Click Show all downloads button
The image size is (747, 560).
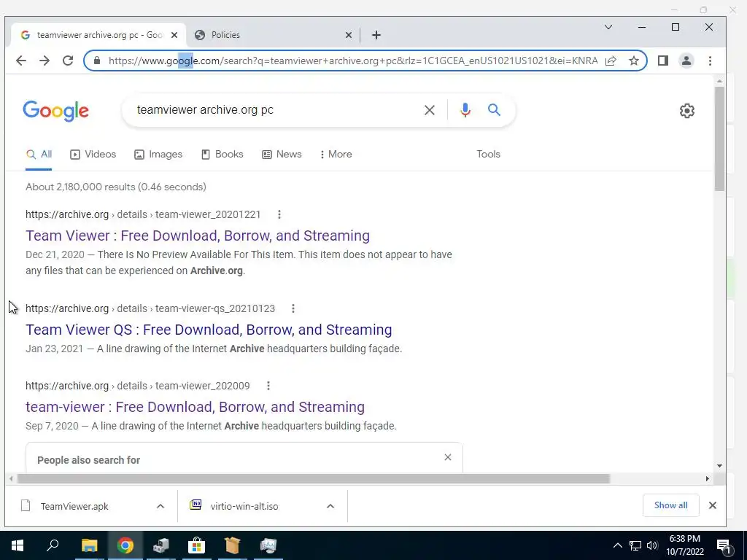(671, 505)
